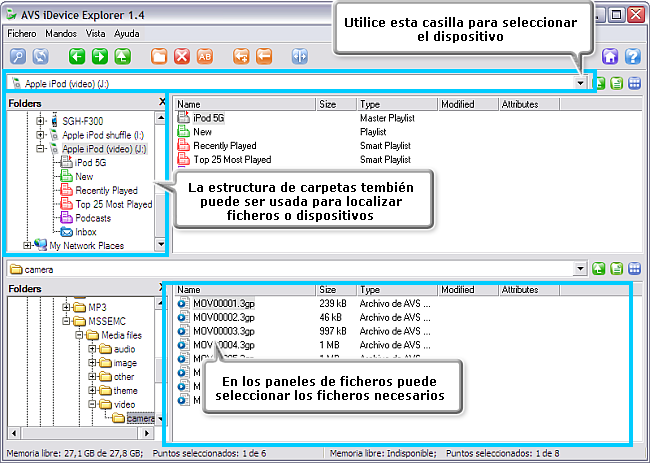
Task: Click left arrow on lower tree horizontal scrollbar
Action: (14, 433)
